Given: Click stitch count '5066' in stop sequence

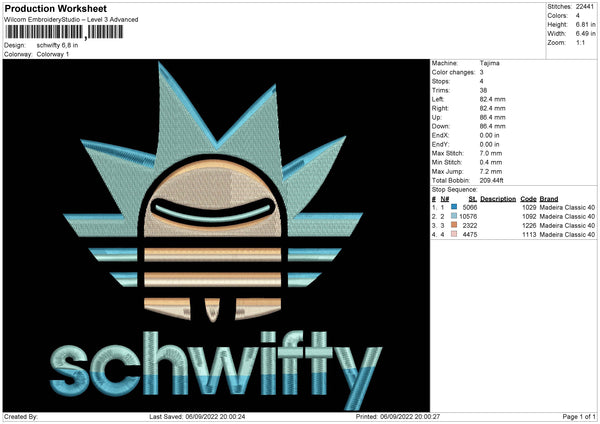Looking at the screenshot, I should point(470,207).
